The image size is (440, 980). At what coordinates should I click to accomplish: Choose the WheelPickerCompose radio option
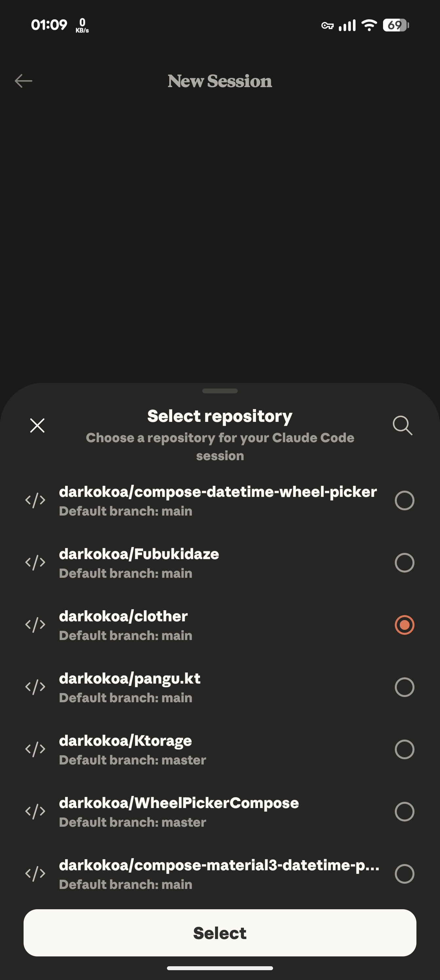pyautogui.click(x=404, y=811)
